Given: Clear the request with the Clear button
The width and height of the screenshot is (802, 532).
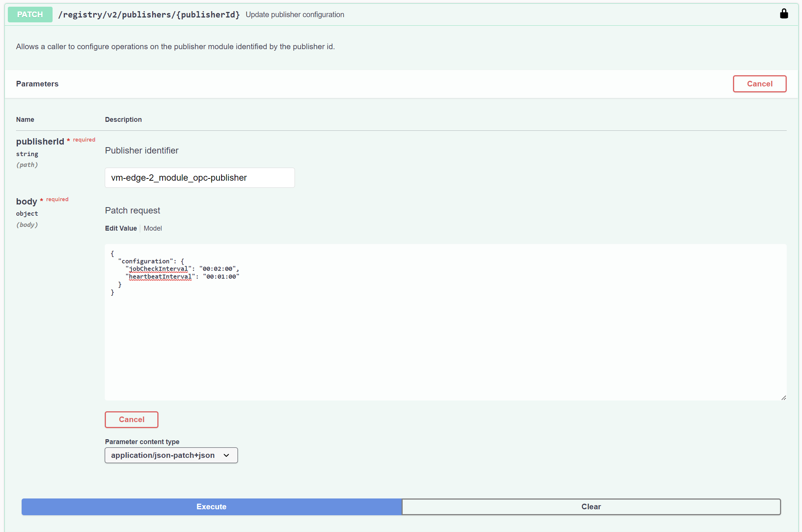Looking at the screenshot, I should coord(591,506).
